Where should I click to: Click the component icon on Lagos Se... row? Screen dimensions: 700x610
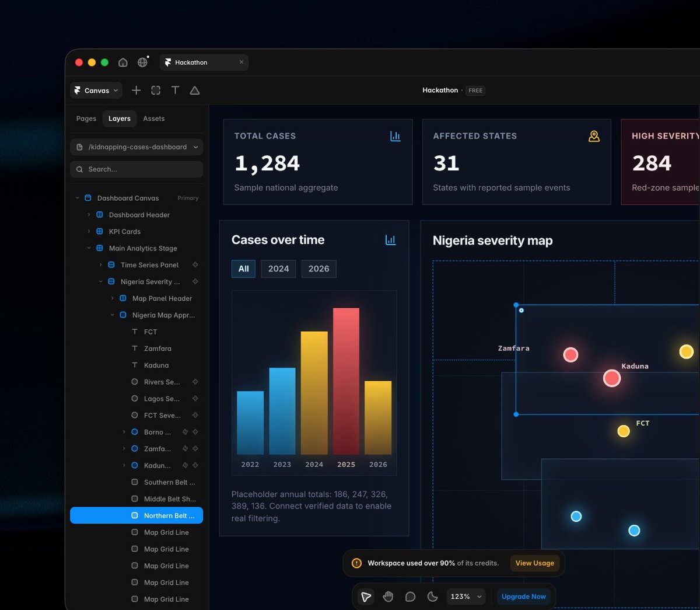[x=195, y=399]
